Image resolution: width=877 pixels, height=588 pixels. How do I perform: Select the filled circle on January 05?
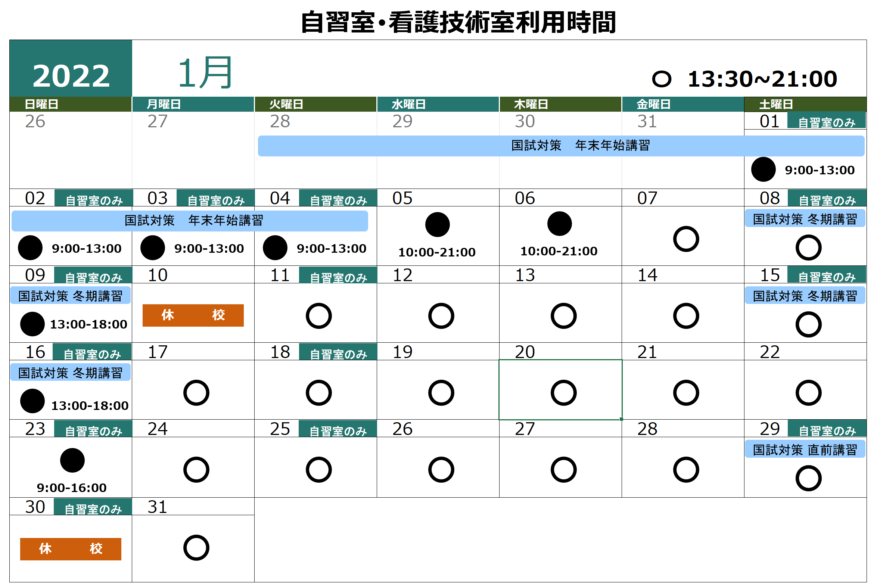[438, 225]
